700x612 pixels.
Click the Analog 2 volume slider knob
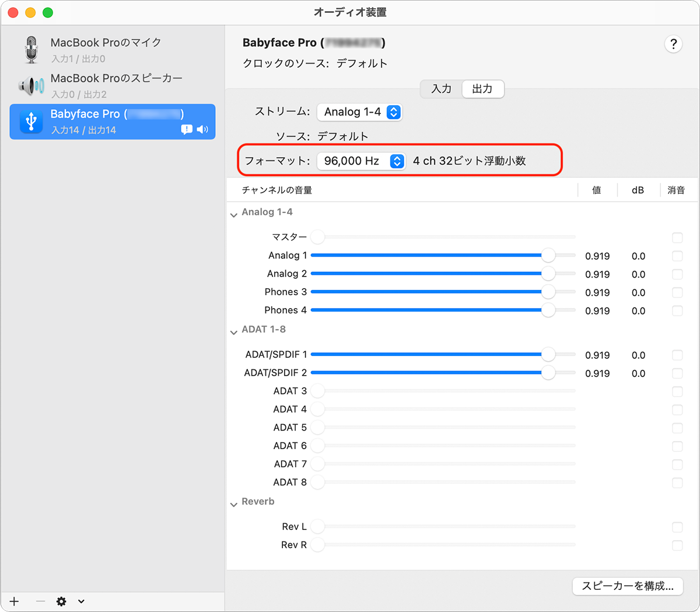point(548,274)
